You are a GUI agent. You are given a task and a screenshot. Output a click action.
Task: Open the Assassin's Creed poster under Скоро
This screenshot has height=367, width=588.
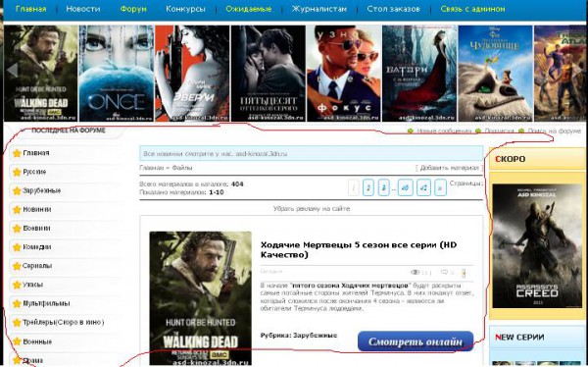[537, 246]
